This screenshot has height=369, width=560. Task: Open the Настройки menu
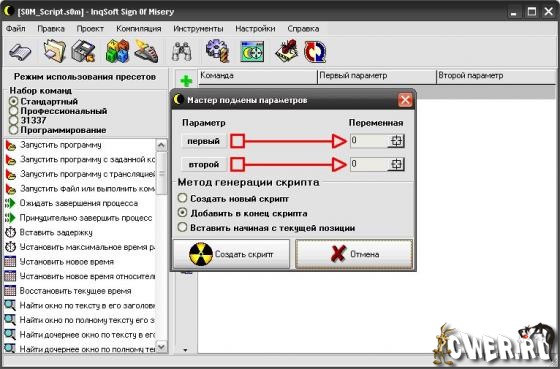[x=255, y=29]
